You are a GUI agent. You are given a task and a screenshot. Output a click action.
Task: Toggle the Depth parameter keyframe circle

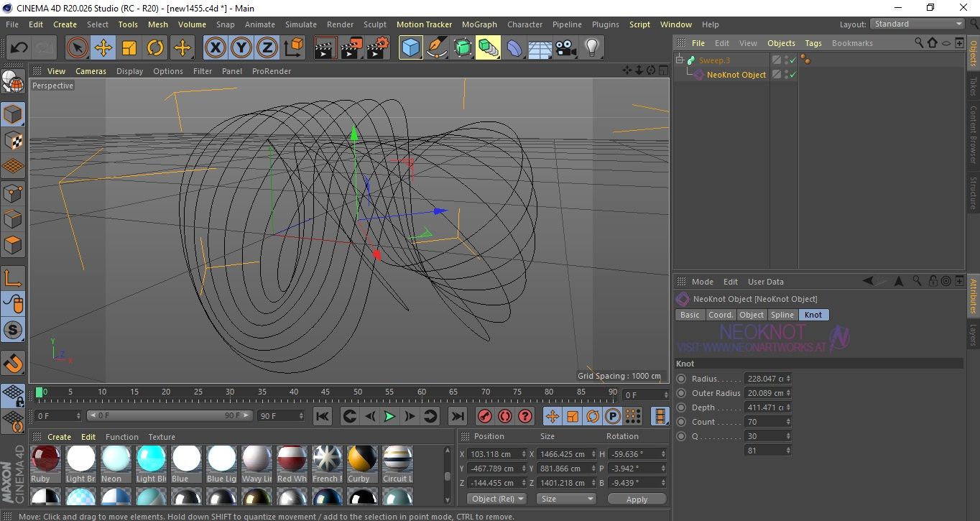pyautogui.click(x=681, y=407)
